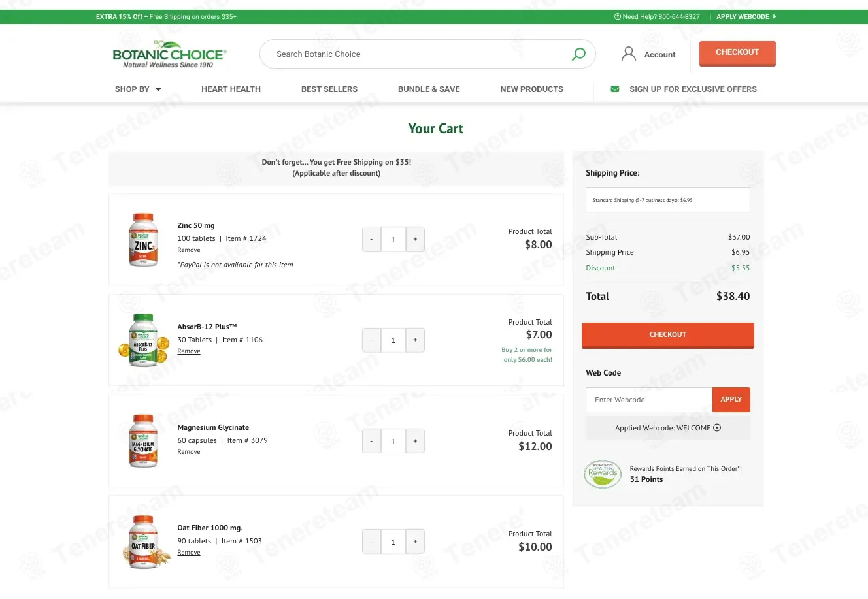This screenshot has width=868, height=599.
Task: Click the cart summary Checkout button
Action: (x=667, y=335)
